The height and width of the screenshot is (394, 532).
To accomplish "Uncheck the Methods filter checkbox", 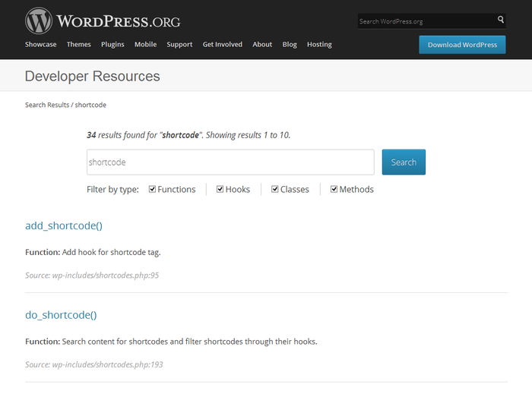I will [x=334, y=189].
